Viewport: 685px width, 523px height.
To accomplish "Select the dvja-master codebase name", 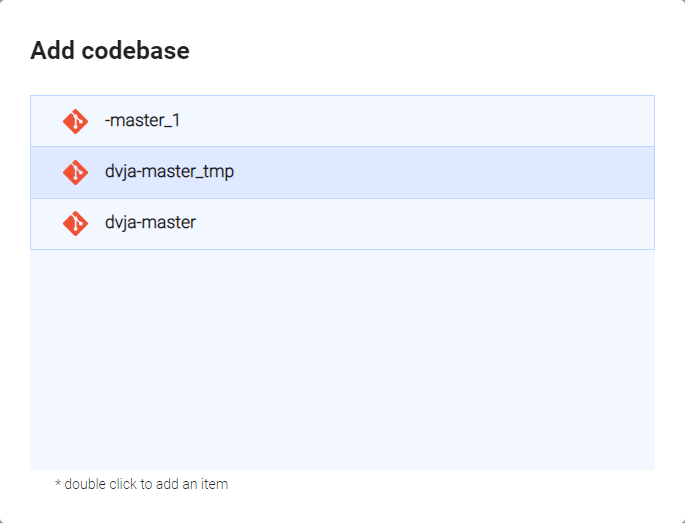I will click(x=150, y=223).
